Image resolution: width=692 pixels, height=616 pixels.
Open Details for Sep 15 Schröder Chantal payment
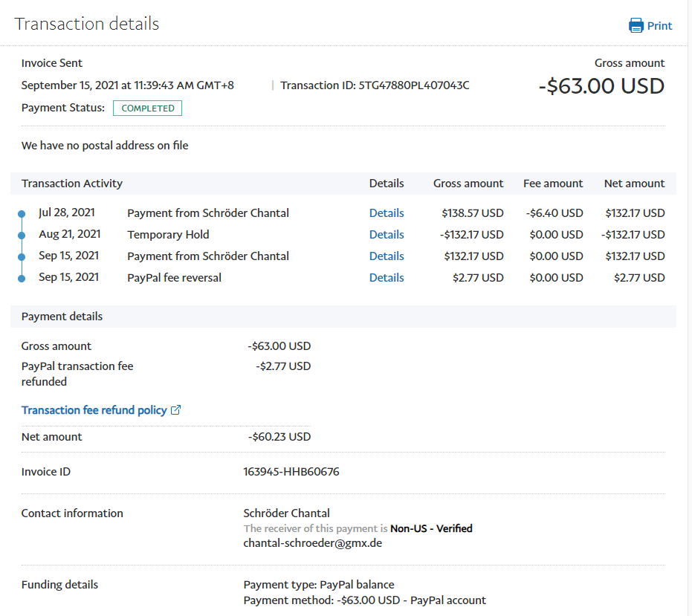point(387,256)
